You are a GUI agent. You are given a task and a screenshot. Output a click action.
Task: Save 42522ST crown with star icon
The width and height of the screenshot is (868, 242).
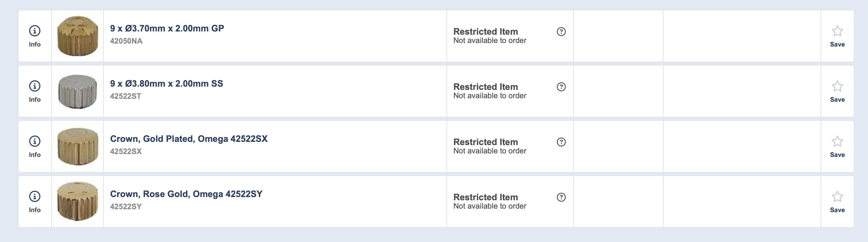click(837, 86)
